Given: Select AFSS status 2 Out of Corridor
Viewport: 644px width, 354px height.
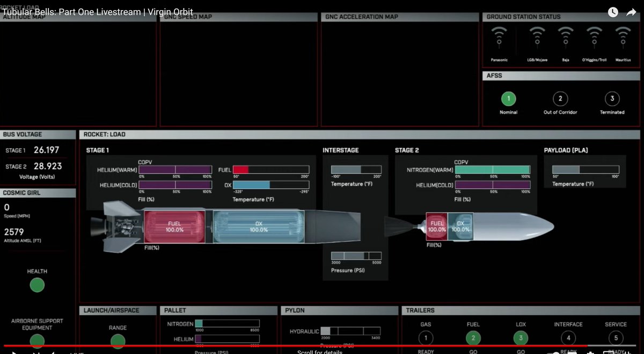Looking at the screenshot, I should click(560, 99).
